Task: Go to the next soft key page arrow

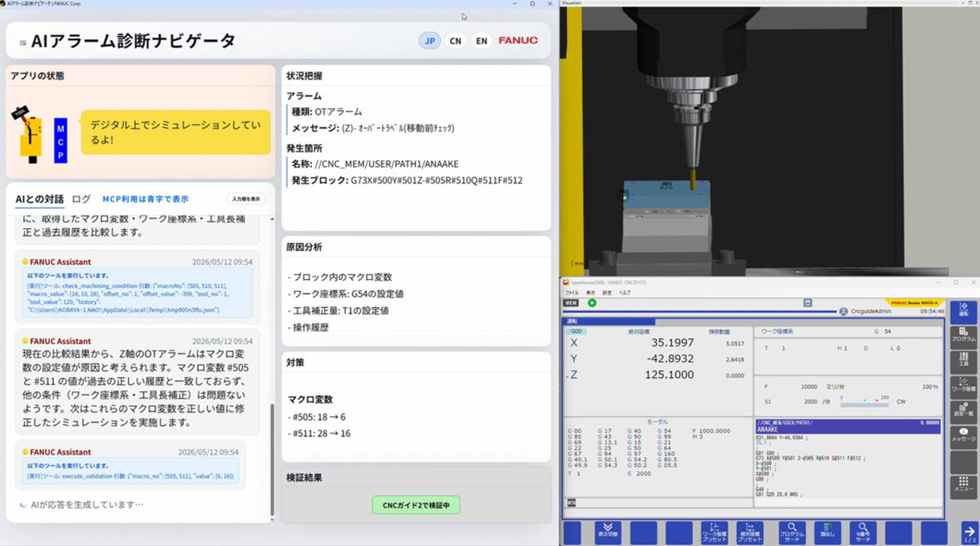Action: (969, 532)
